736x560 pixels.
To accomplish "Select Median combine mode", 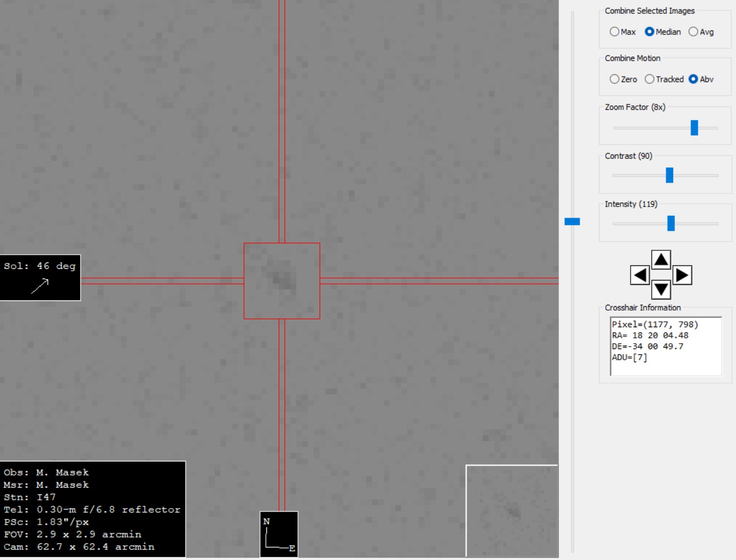I will (x=649, y=32).
